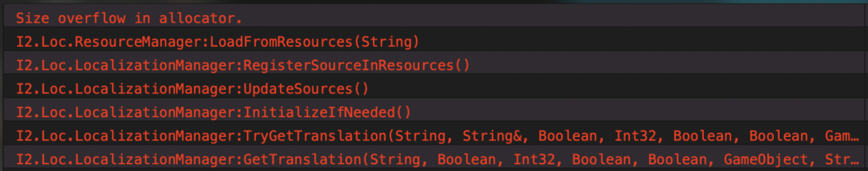The image size is (868, 171).
Task: Click 'Int32' in the TryGetTranslation line
Action: [635, 136]
